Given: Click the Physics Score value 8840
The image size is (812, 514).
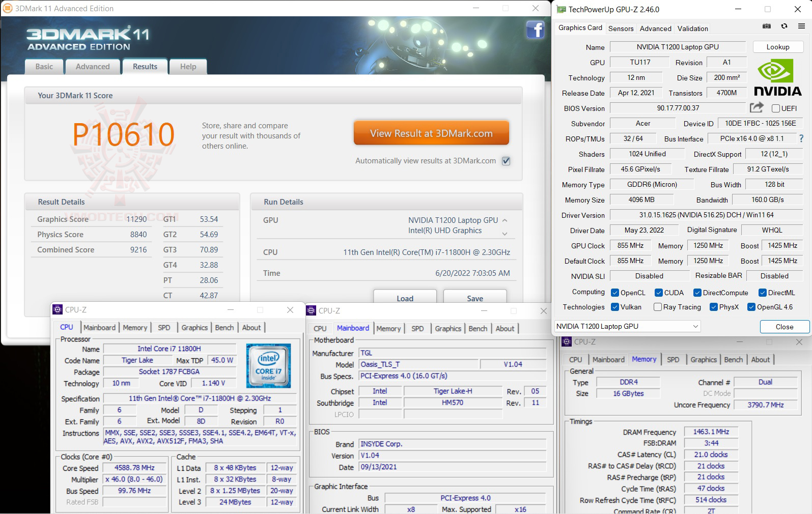Looking at the screenshot, I should (x=138, y=235).
